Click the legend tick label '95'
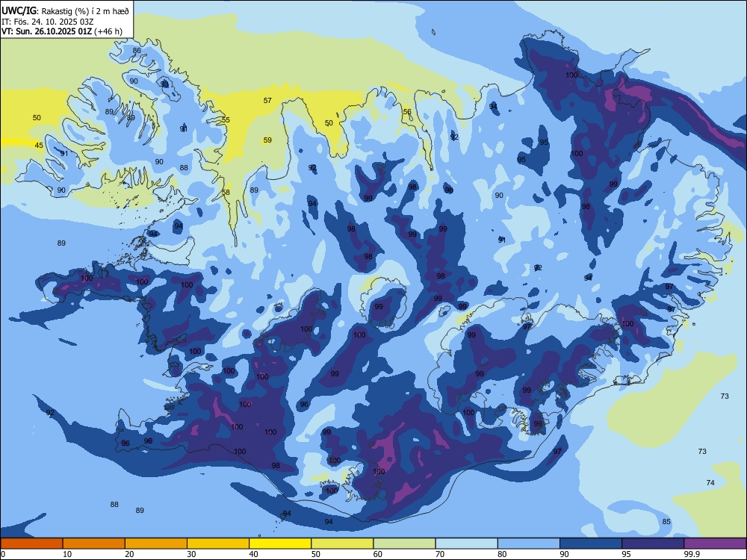The height and width of the screenshot is (560, 747). 627,554
